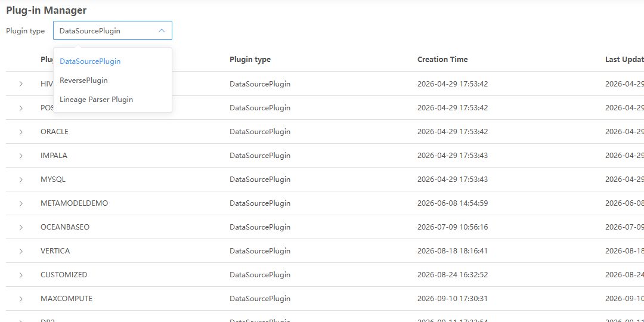Image resolution: width=644 pixels, height=322 pixels.
Task: Expand the METAMODELDEMO plugin row
Action: click(21, 203)
